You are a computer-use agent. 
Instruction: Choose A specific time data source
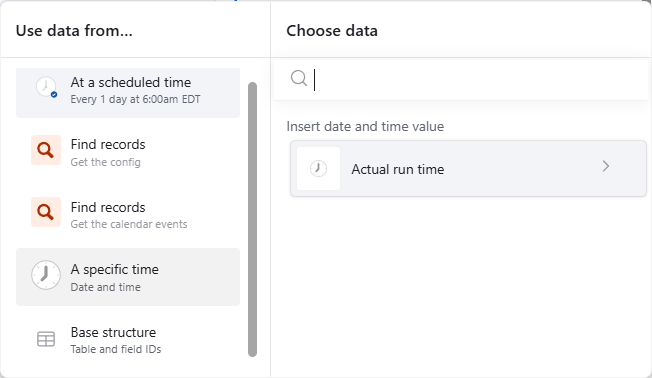tap(128, 277)
